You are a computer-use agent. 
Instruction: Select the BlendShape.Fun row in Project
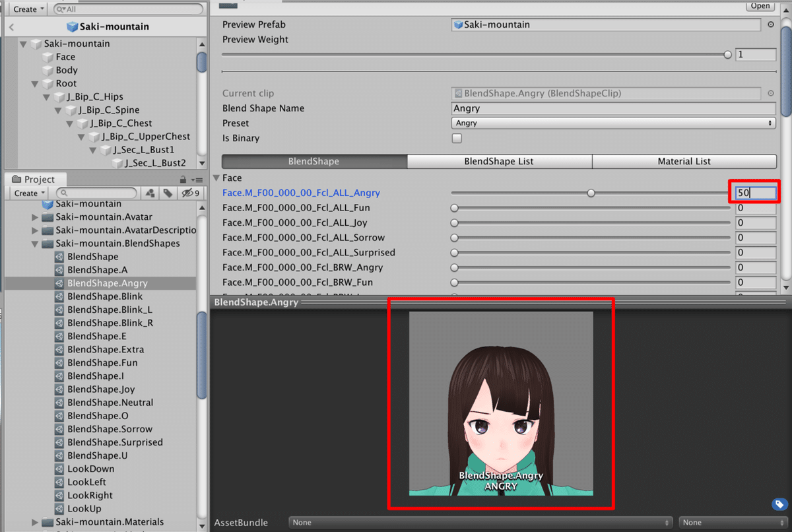(x=100, y=363)
